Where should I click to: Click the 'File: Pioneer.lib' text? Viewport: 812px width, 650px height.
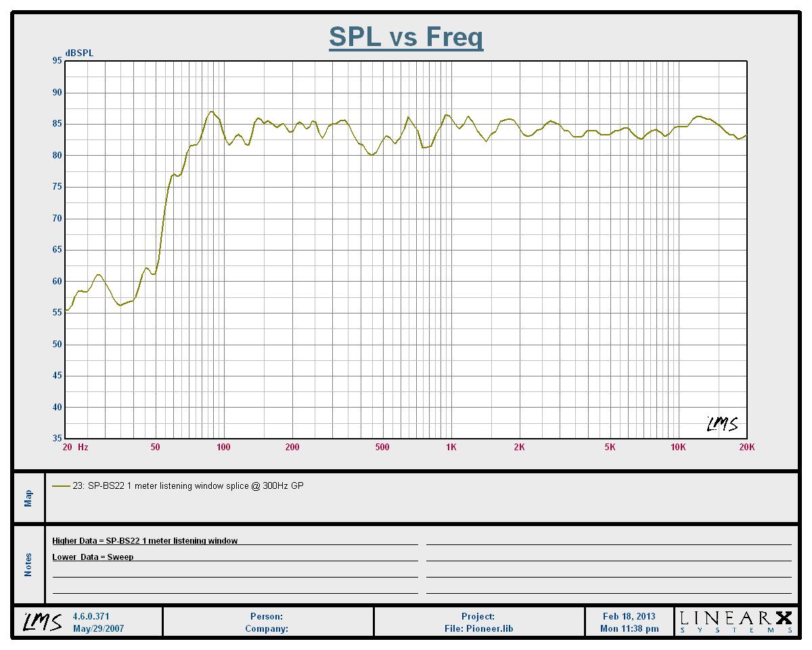478,628
